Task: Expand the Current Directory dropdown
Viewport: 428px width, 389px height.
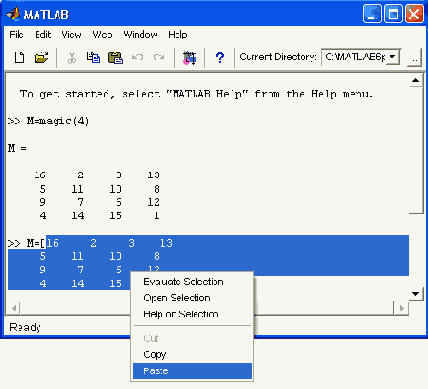Action: [x=393, y=57]
